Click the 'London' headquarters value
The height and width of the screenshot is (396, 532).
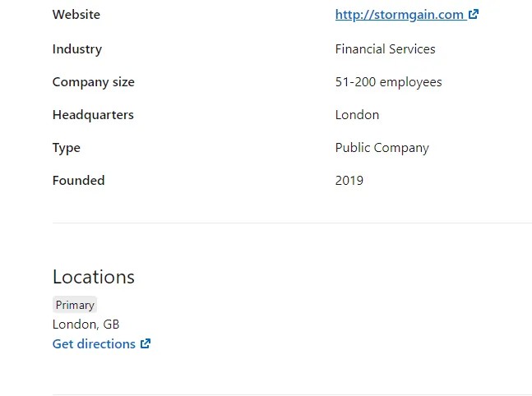pyautogui.click(x=357, y=115)
